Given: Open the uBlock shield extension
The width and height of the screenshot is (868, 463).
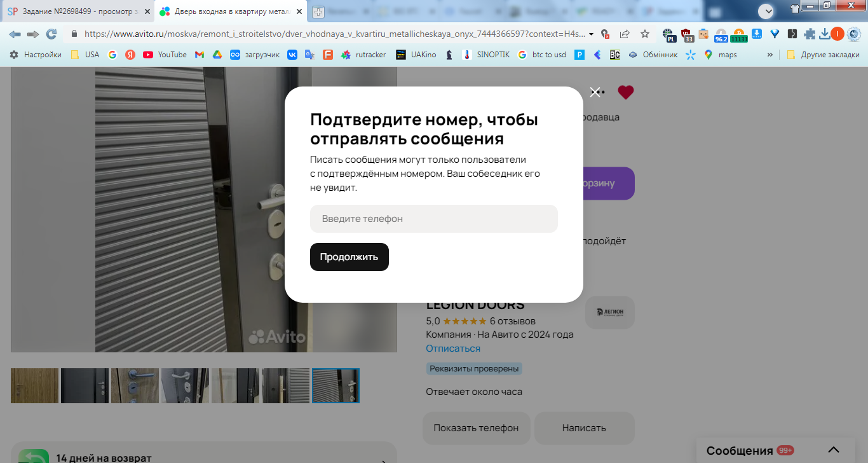Looking at the screenshot, I should click(687, 34).
